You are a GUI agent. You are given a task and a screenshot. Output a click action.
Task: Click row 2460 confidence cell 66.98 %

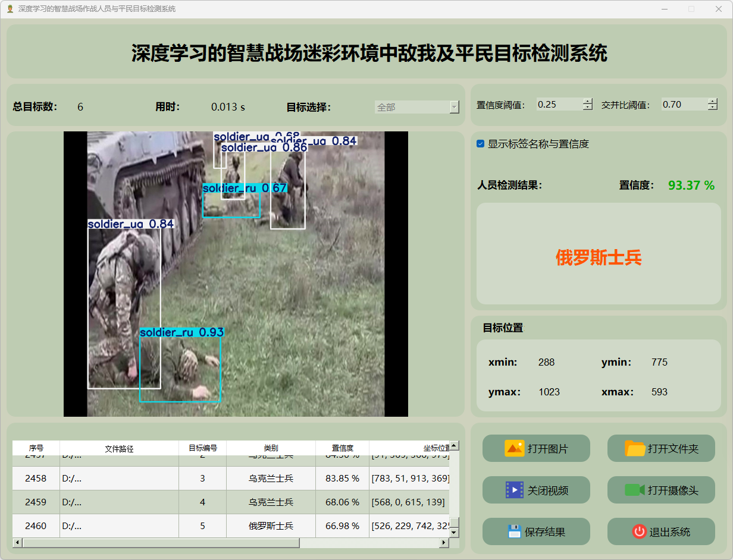pos(342,526)
